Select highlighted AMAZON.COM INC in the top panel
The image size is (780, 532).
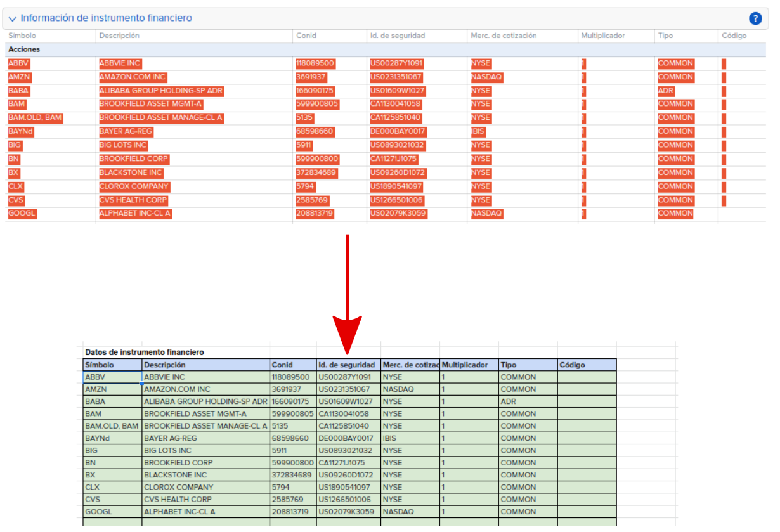(133, 77)
